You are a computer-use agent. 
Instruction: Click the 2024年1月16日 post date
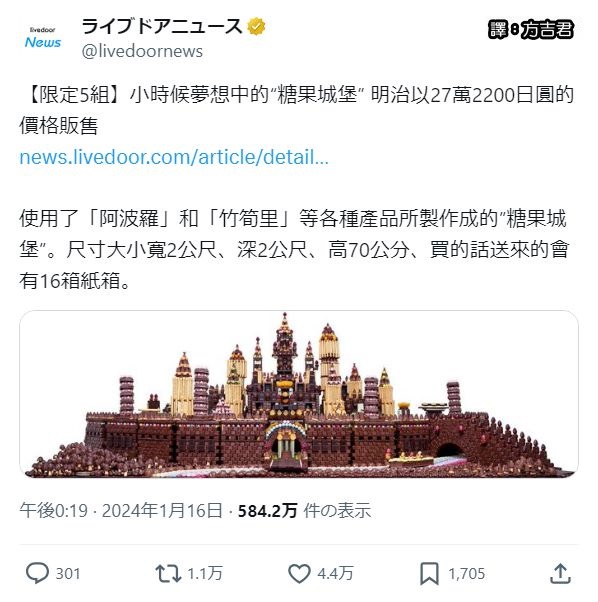coord(162,511)
